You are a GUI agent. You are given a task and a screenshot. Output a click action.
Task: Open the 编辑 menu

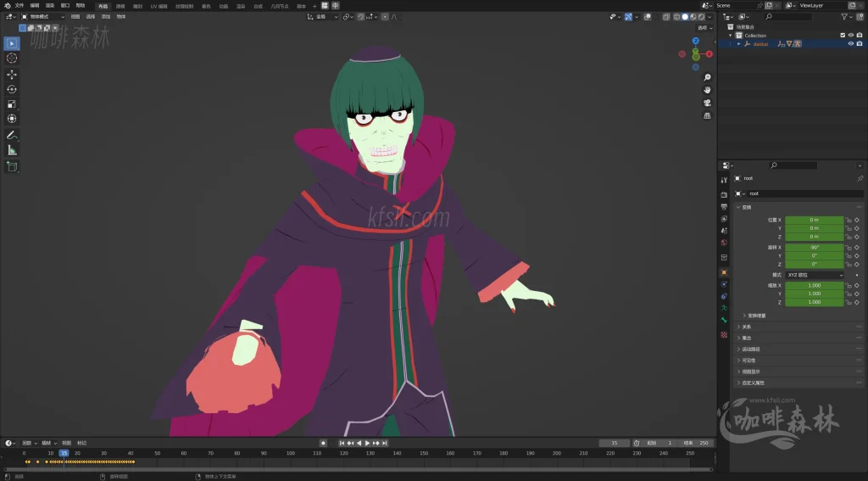tap(34, 6)
